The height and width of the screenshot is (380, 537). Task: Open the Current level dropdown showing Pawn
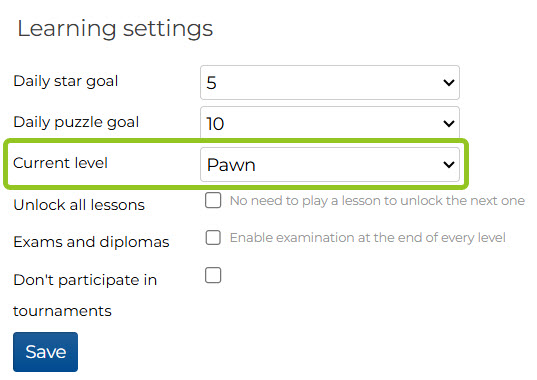click(329, 164)
